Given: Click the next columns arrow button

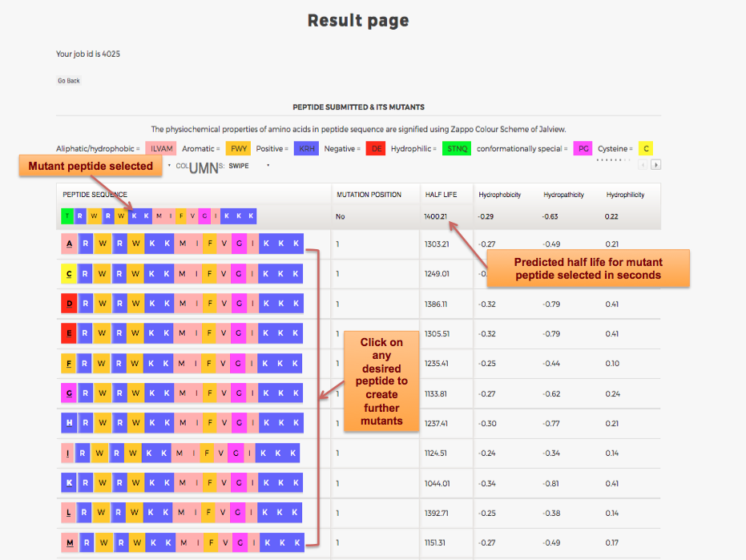Looking at the screenshot, I should pyautogui.click(x=655, y=165).
